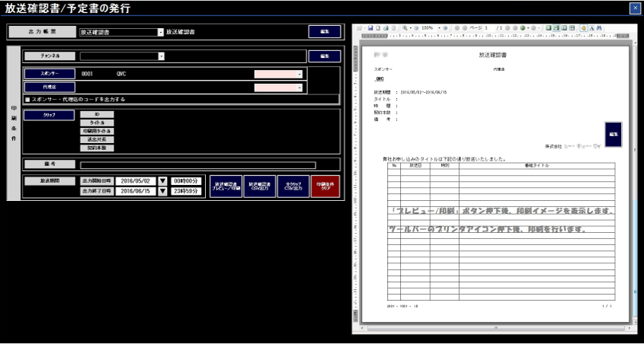Image resolution: width=644 pixels, height=344 pixels.
Task: Click the new blank page icon in preview toolbar
Action: click(378, 28)
